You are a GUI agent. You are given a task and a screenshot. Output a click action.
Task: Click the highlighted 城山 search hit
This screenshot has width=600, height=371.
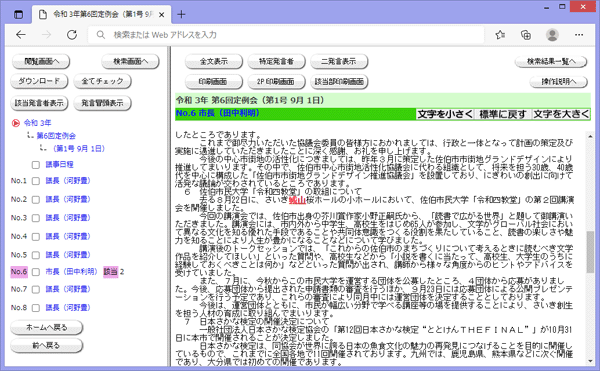(x=297, y=200)
